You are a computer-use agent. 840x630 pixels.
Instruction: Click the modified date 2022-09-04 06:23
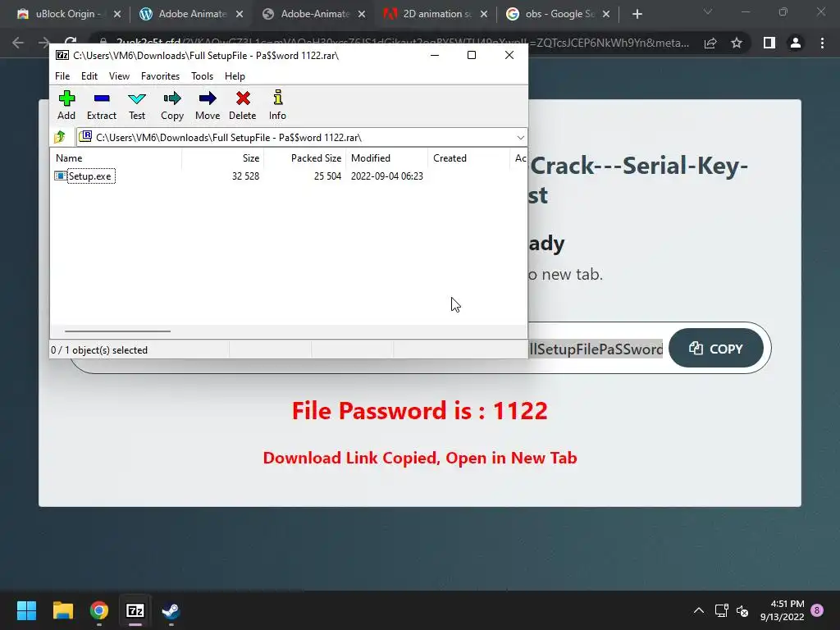(387, 176)
